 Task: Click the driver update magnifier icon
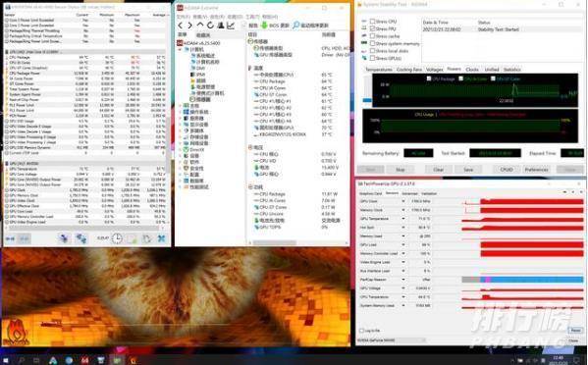click(295, 26)
